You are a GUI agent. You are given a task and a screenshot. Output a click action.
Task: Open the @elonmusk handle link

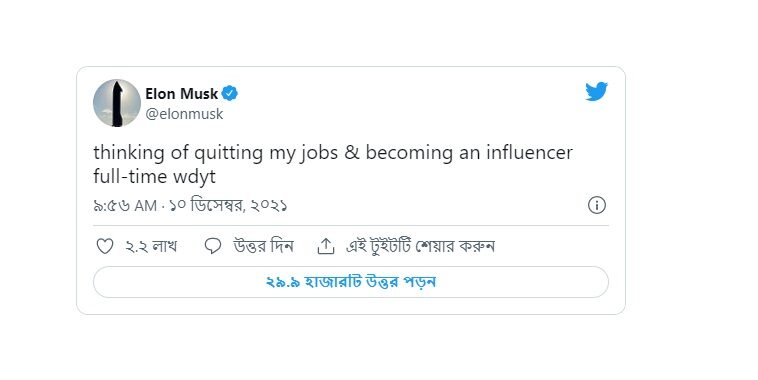(184, 114)
